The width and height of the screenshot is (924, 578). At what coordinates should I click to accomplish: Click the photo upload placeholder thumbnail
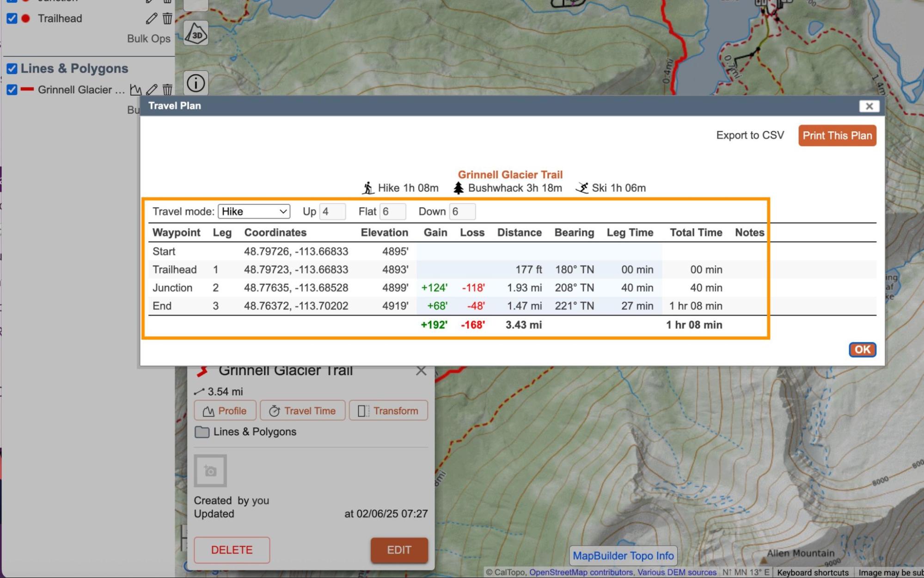210,471
